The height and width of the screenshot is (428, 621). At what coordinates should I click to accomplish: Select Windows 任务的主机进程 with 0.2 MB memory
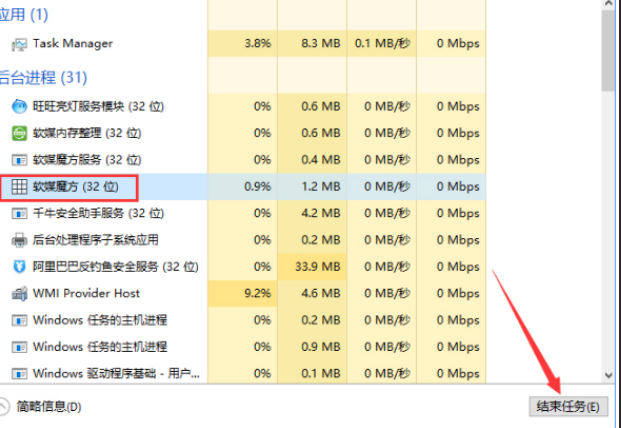click(x=243, y=320)
